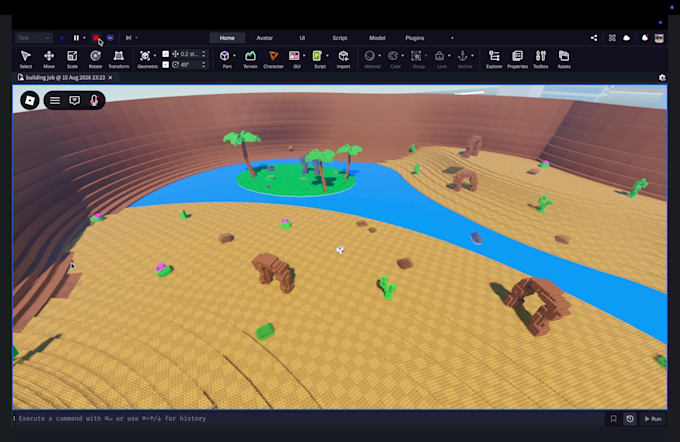
Task: Open the Character tool
Action: pos(273,59)
